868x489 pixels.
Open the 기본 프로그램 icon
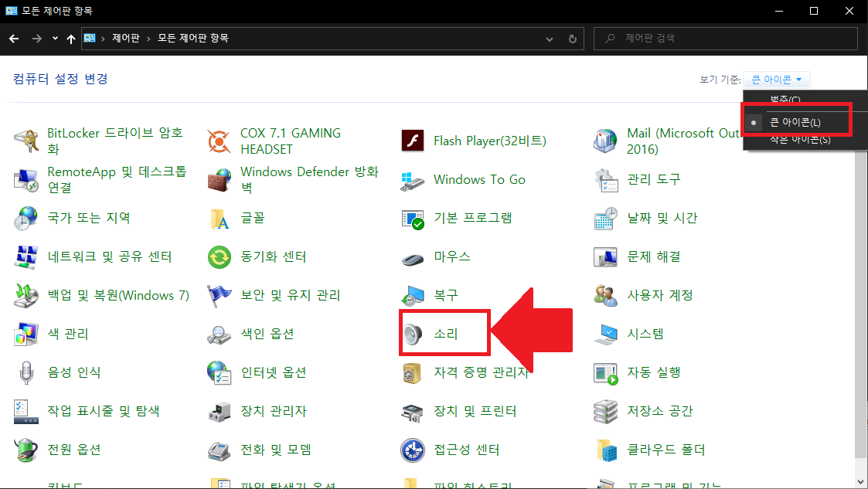413,219
